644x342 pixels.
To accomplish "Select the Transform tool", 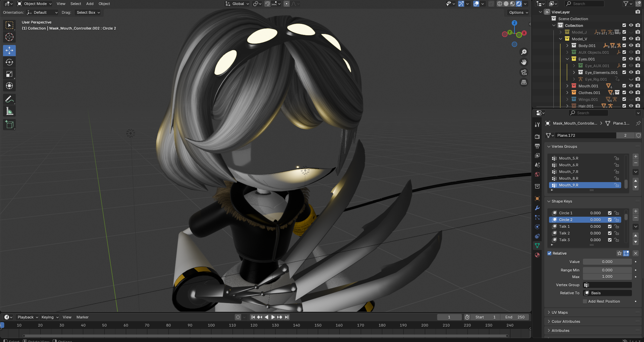I will coord(9,86).
